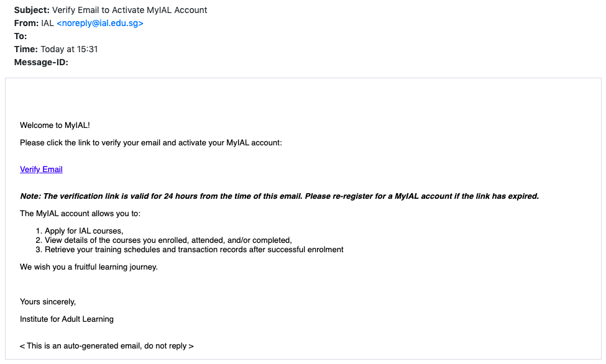Click the sentence asking to verify your email
This screenshot has height=364, width=606.
pos(151,143)
